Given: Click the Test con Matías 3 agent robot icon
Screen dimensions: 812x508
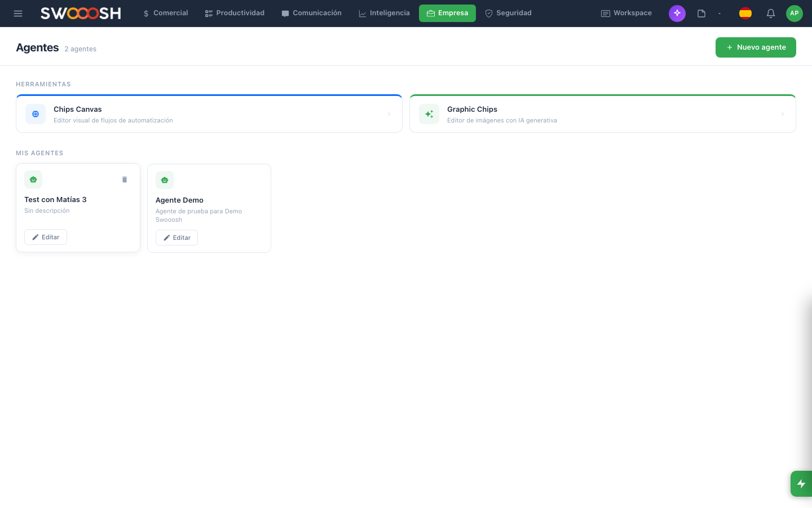Looking at the screenshot, I should [33, 179].
